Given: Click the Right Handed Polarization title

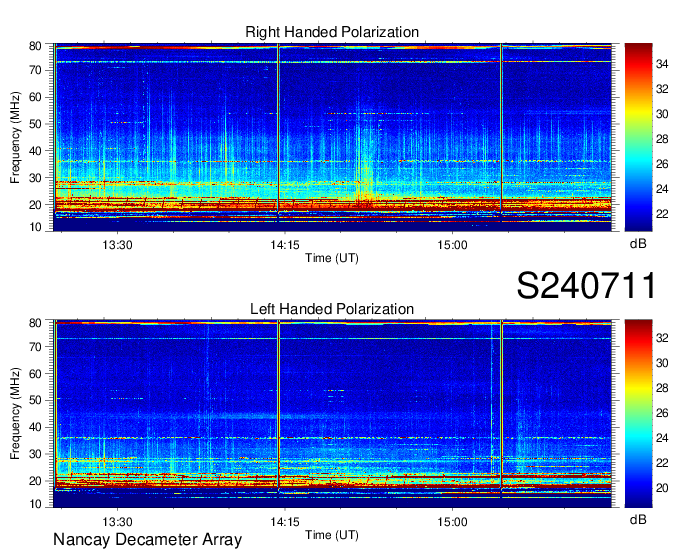Looking at the screenshot, I should tap(332, 32).
